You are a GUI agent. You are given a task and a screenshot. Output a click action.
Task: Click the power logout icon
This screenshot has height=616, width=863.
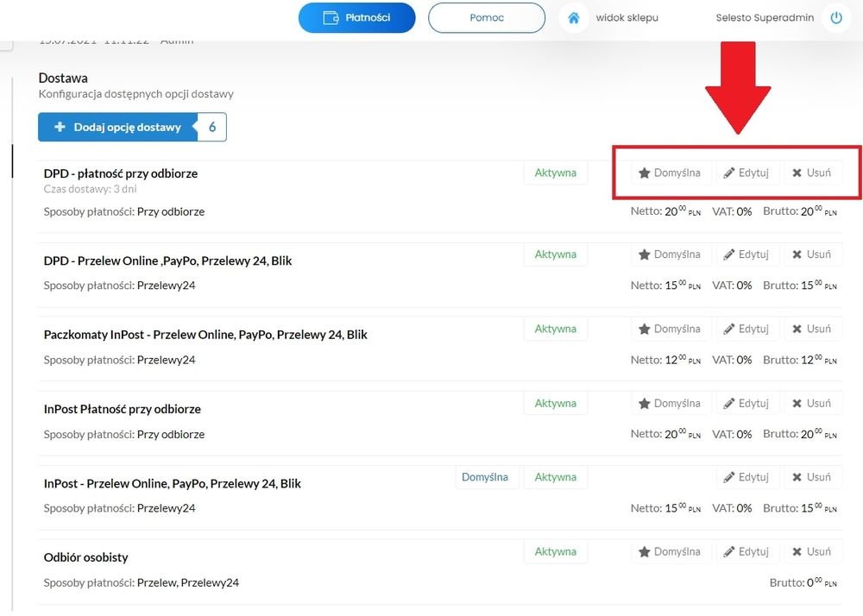836,17
